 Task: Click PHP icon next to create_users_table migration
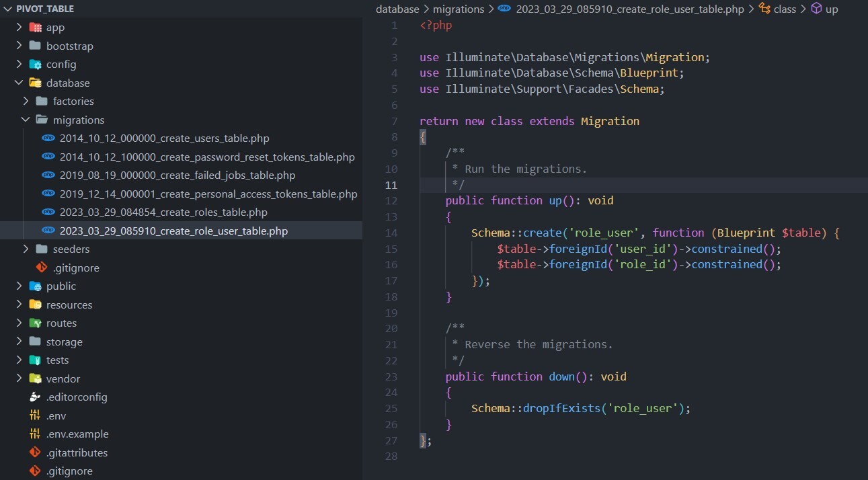click(x=48, y=138)
